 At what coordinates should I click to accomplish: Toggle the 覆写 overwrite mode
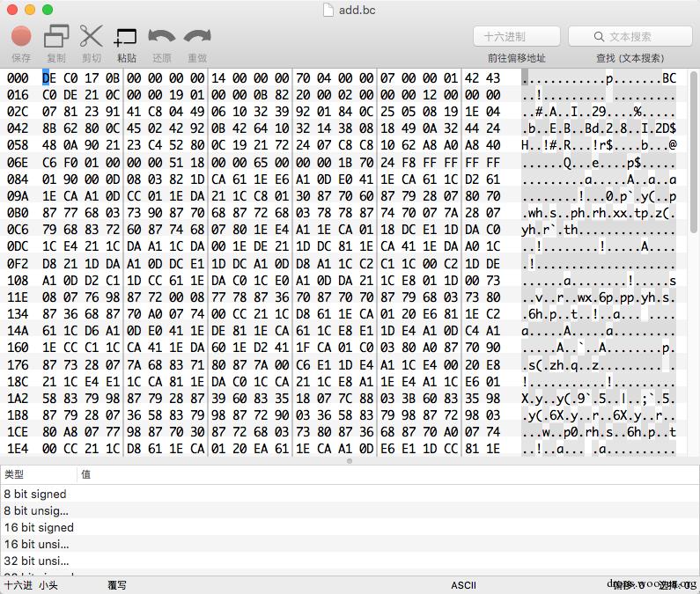(117, 585)
